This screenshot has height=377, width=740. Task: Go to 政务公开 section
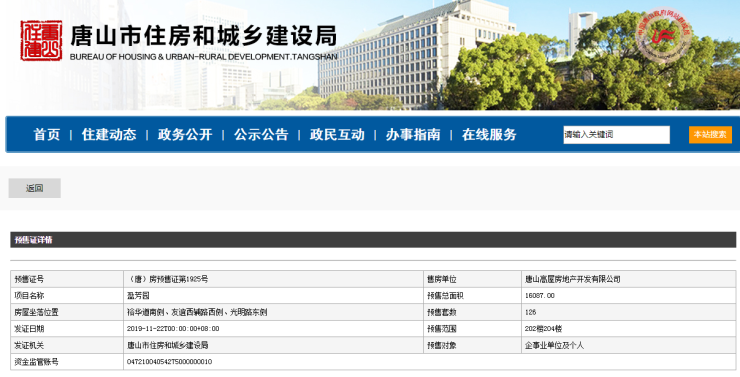185,134
